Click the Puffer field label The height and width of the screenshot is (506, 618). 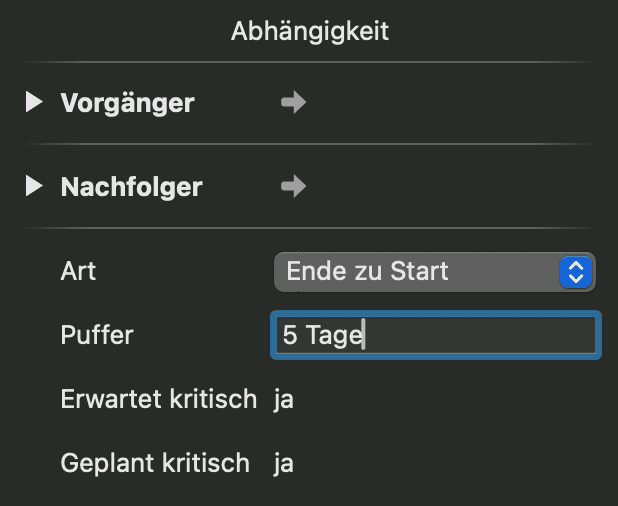pos(97,336)
